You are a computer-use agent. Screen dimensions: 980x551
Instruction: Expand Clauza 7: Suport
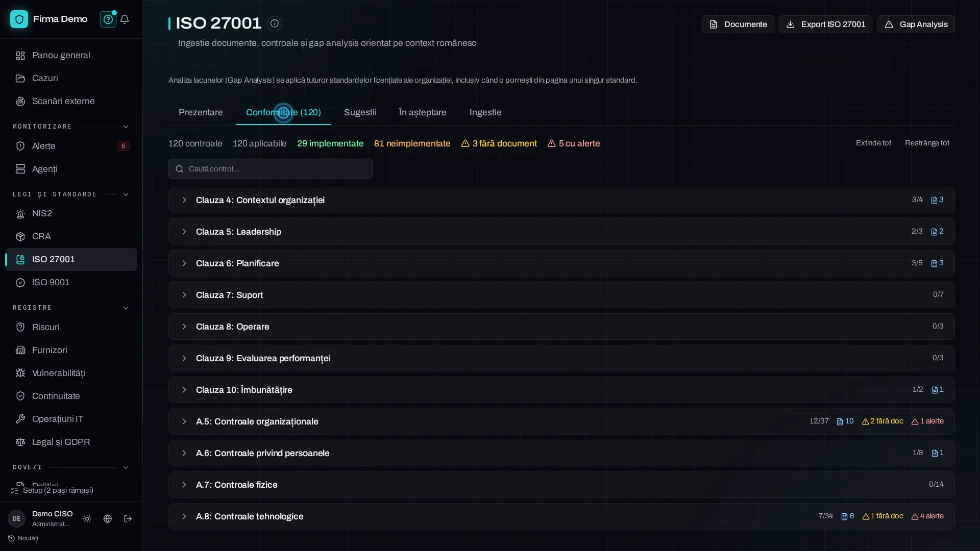point(561,295)
